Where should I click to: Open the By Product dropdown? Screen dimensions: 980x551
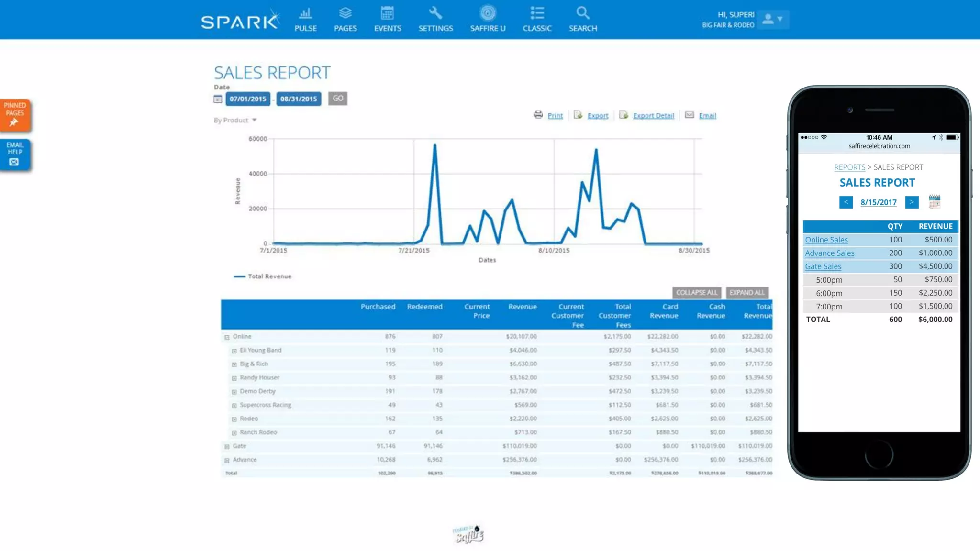coord(235,120)
